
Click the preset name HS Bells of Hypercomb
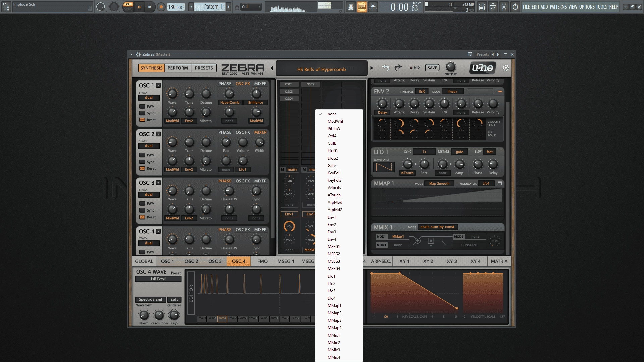pos(321,69)
